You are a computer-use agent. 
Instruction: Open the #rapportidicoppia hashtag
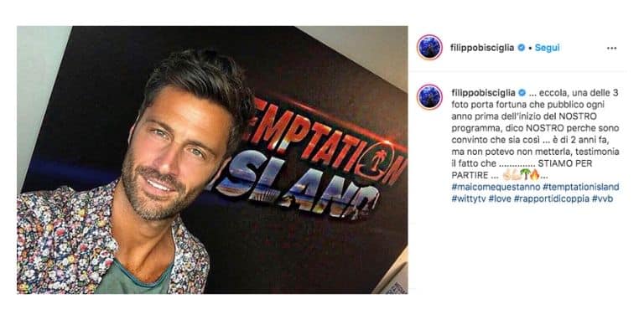(x=551, y=198)
